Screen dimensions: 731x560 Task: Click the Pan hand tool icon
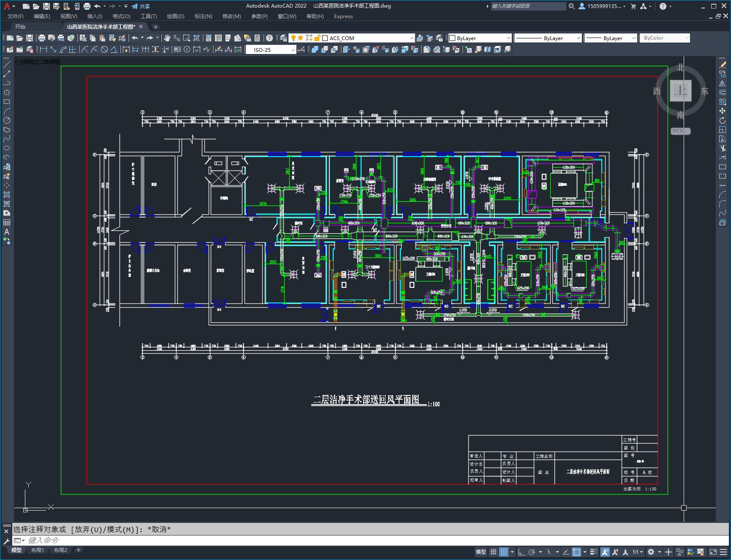(x=167, y=38)
